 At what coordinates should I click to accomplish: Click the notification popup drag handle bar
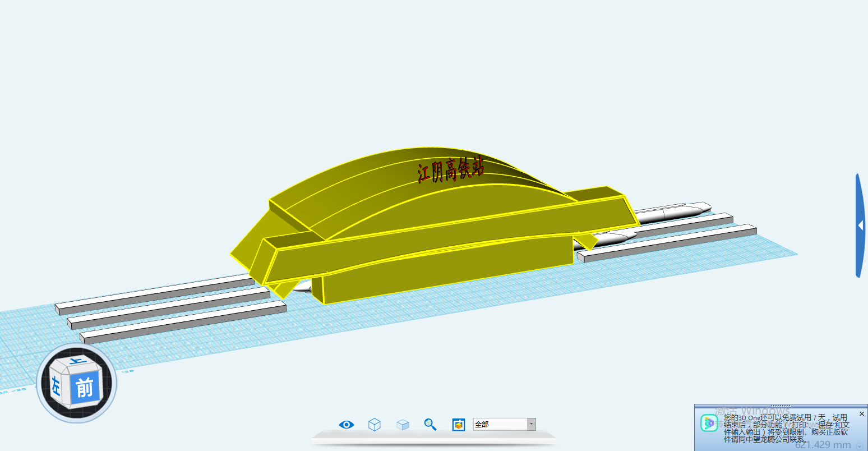pos(781,406)
